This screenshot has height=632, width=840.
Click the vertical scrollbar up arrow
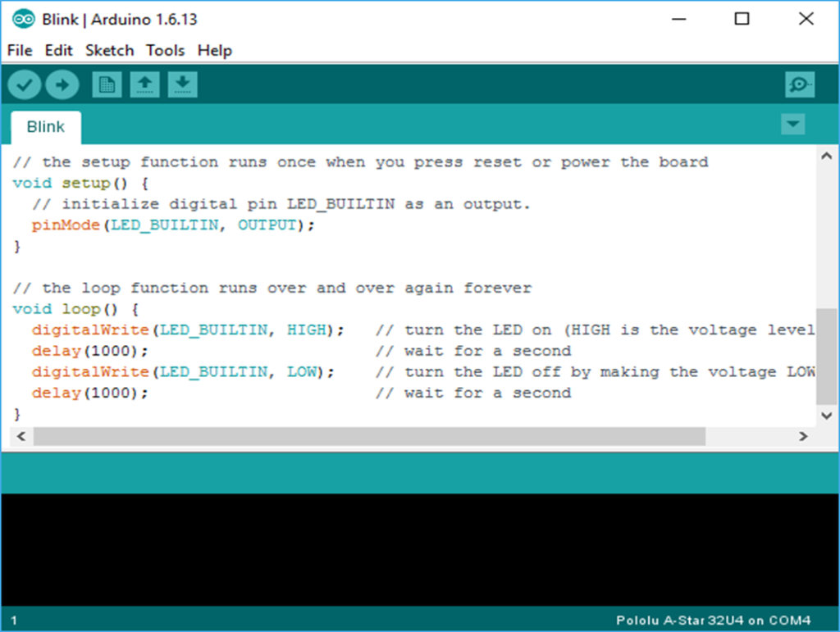click(x=827, y=156)
